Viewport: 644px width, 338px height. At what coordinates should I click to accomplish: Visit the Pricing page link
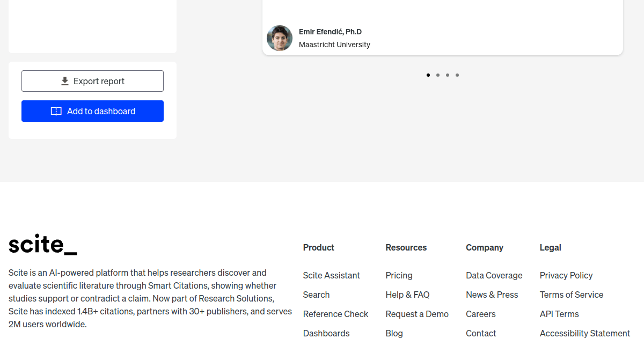(399, 275)
